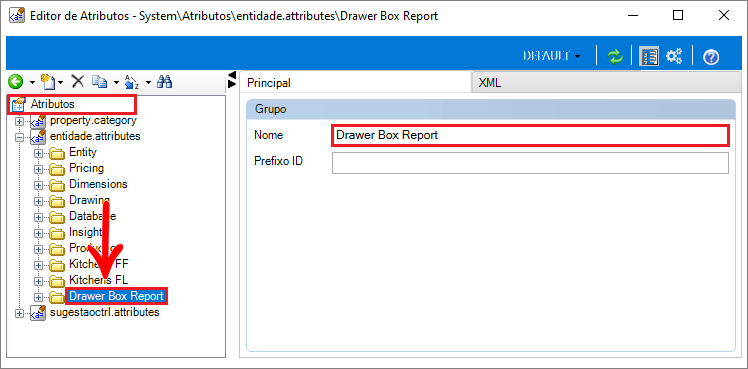Click the Drawing folder icon
This screenshot has height=369, width=748.
57,201
